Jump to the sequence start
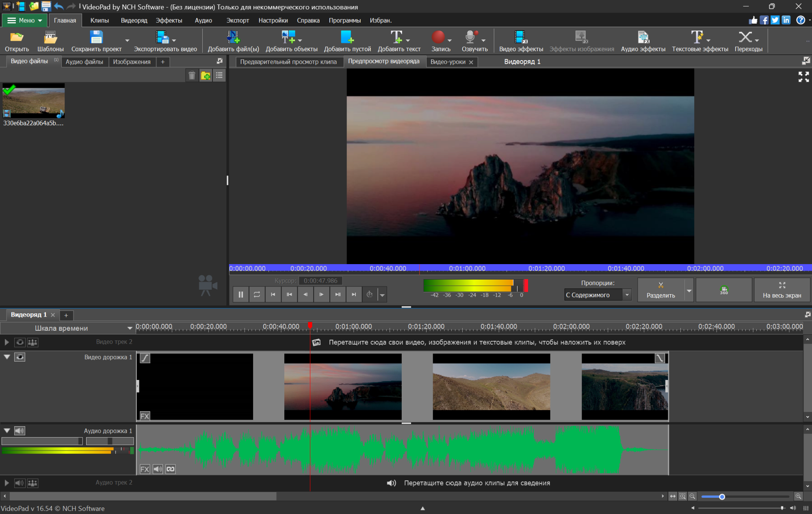This screenshot has width=812, height=514. click(x=273, y=295)
